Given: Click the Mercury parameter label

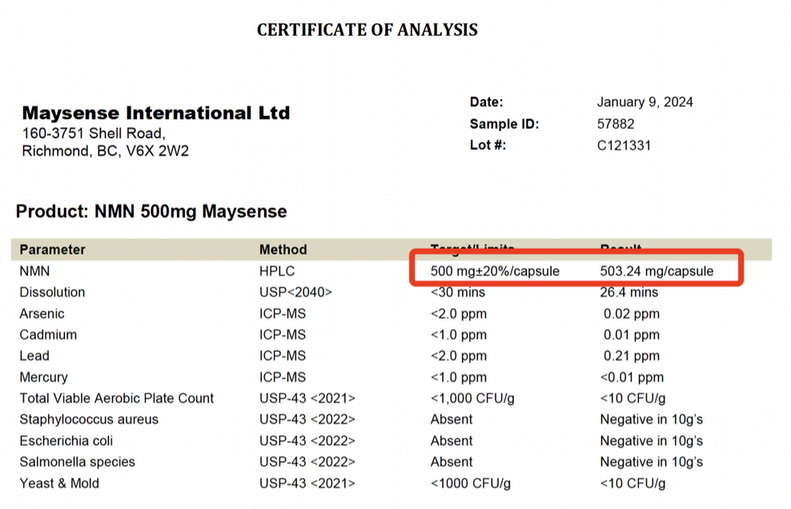Looking at the screenshot, I should (44, 377).
